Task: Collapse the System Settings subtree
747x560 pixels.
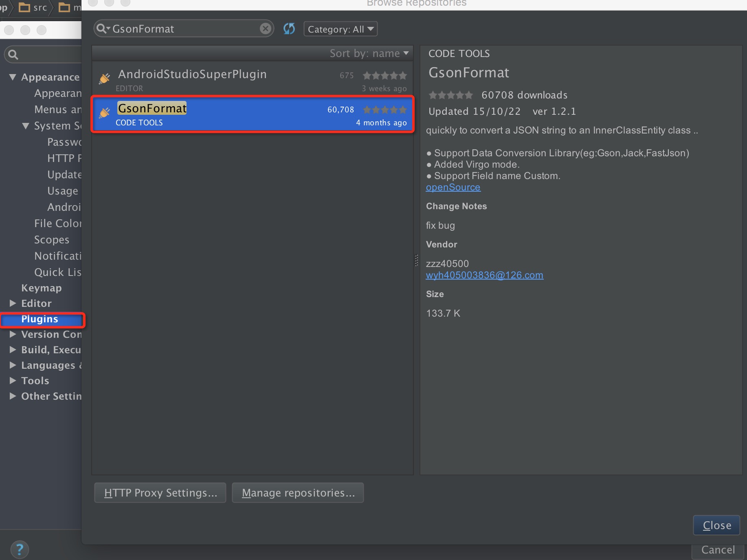Action: pyautogui.click(x=26, y=126)
